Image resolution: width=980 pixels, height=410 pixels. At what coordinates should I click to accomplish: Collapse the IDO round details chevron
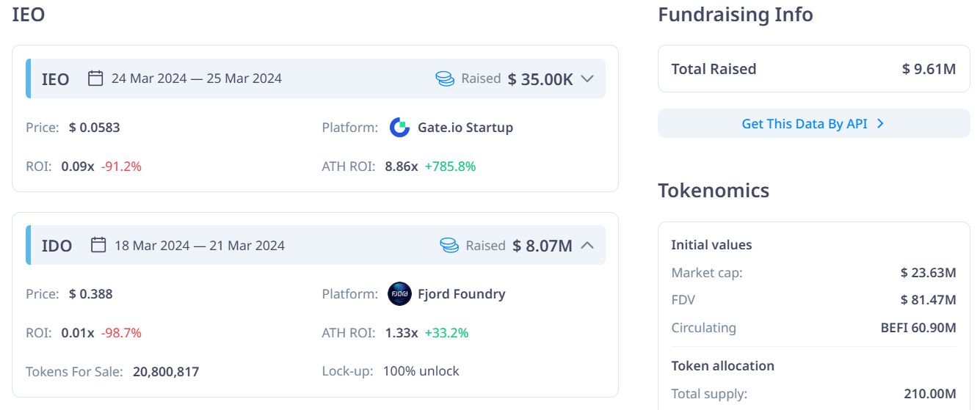[587, 245]
